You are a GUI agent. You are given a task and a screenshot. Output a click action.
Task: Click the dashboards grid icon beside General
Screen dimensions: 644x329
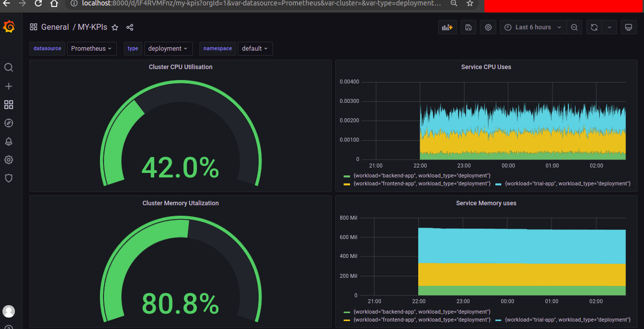point(33,27)
